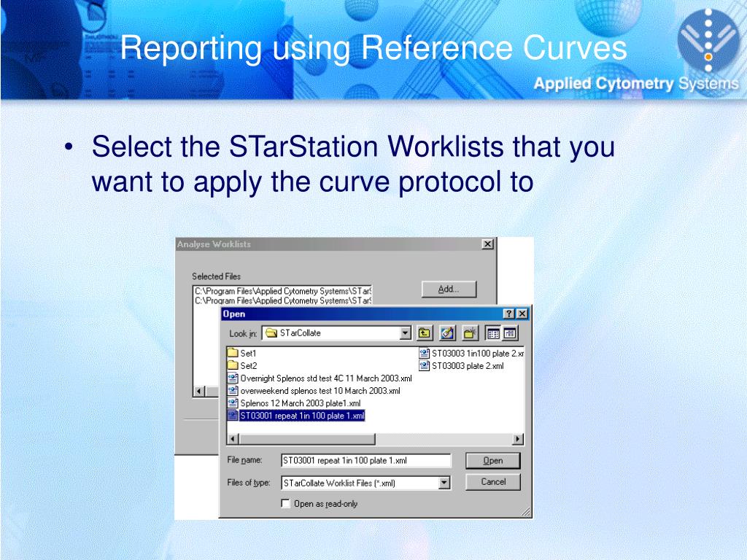Select the Set2 folder
This screenshot has height=560, width=747.
click(x=242, y=366)
